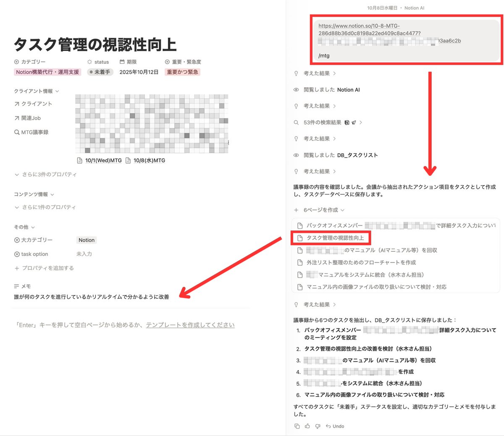The image size is (504, 436).
Task: Collapse the その他 section
Action: tap(24, 227)
